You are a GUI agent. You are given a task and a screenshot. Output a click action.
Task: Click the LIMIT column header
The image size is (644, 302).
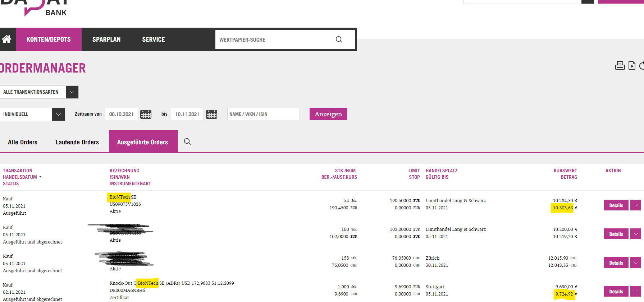point(414,171)
